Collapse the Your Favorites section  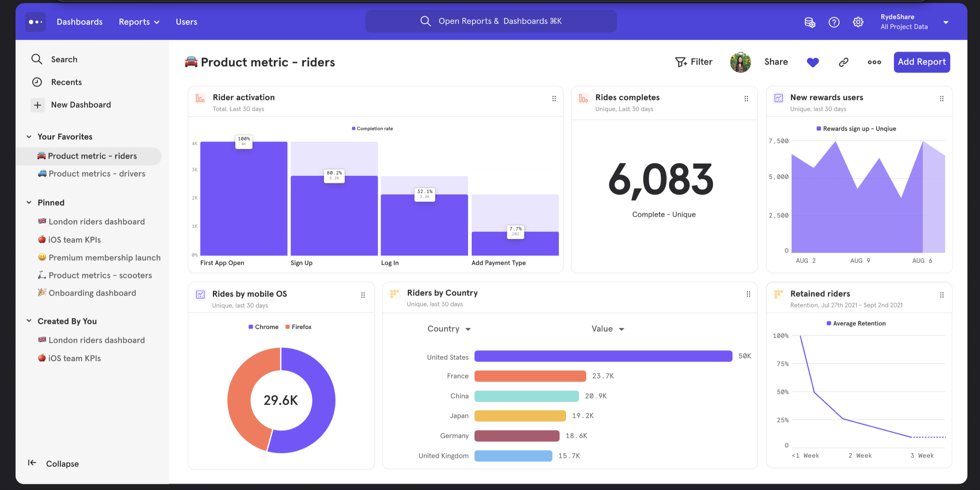29,136
